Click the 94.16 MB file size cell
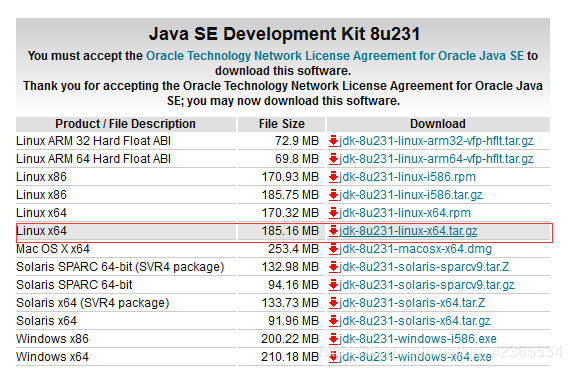The width and height of the screenshot is (572, 370). [x=294, y=285]
